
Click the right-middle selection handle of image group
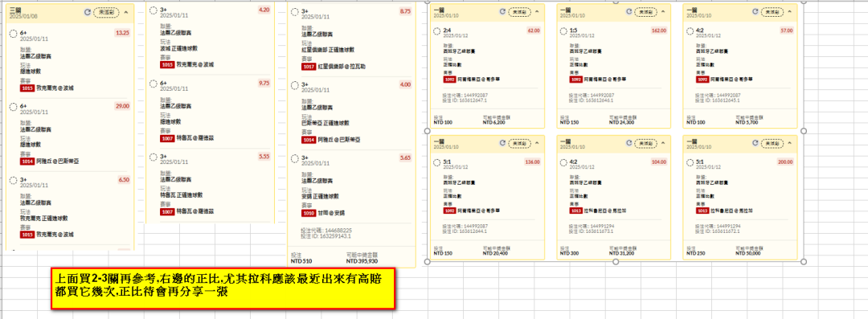pos(804,131)
